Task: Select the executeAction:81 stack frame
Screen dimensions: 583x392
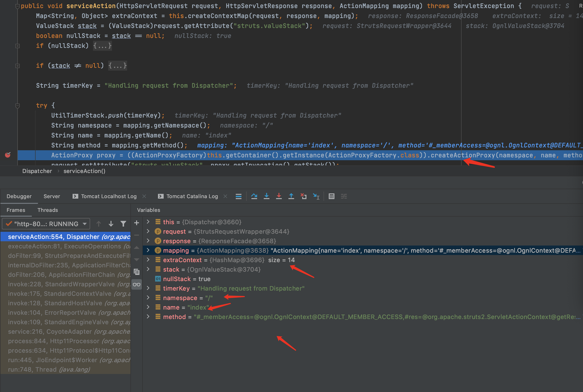Action: point(65,246)
